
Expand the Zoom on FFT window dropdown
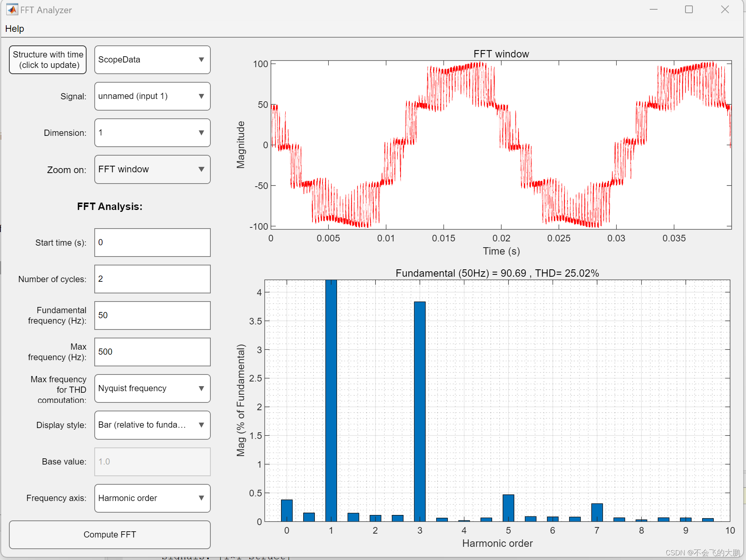[x=152, y=169]
